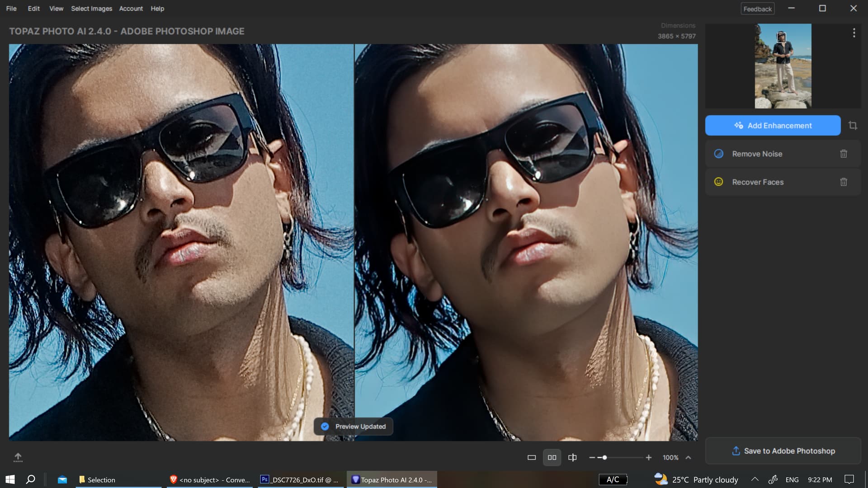Switch to side-by-side view mode
The image size is (868, 488).
[552, 457]
